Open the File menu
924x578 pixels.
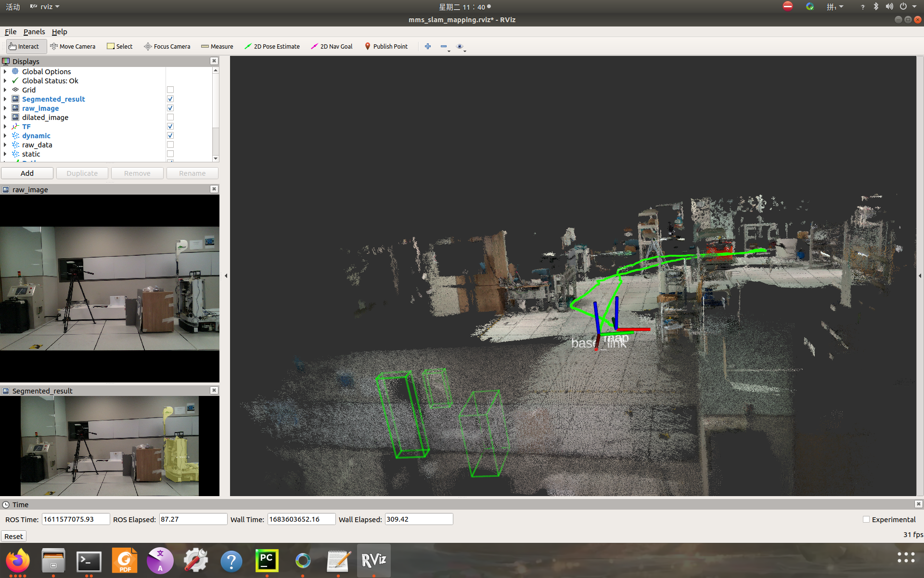pos(11,32)
